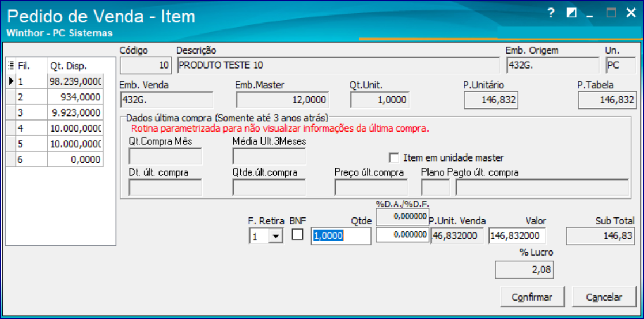The image size is (644, 319).
Task: Click the Confirmar button
Action: tap(532, 297)
